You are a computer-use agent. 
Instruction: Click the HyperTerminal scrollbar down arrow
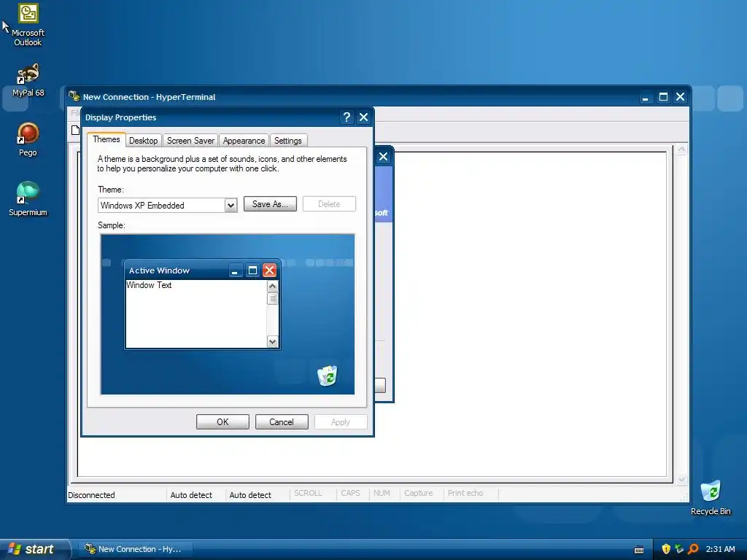(681, 480)
